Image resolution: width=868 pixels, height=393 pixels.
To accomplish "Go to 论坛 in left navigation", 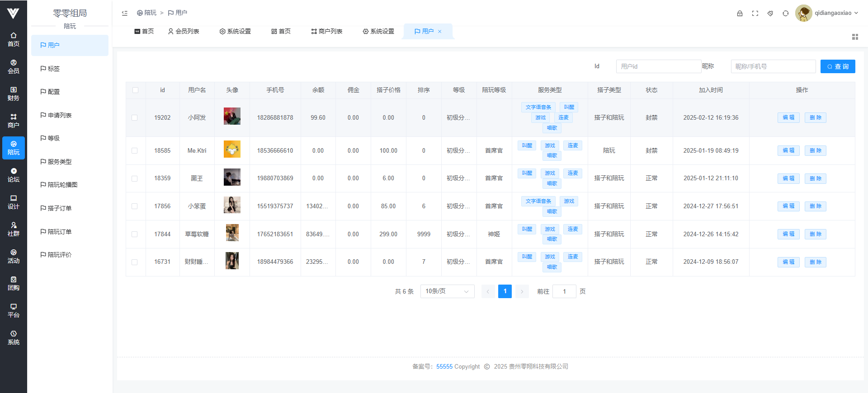I will pos(14,175).
